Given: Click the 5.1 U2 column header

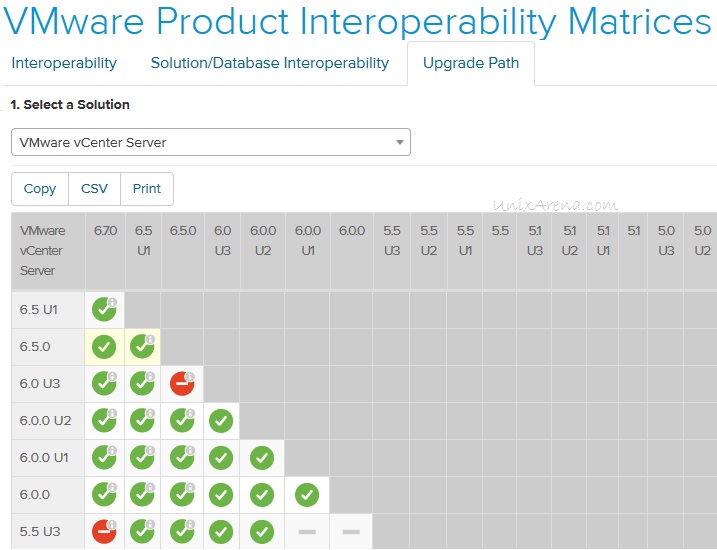Looking at the screenshot, I should [569, 251].
